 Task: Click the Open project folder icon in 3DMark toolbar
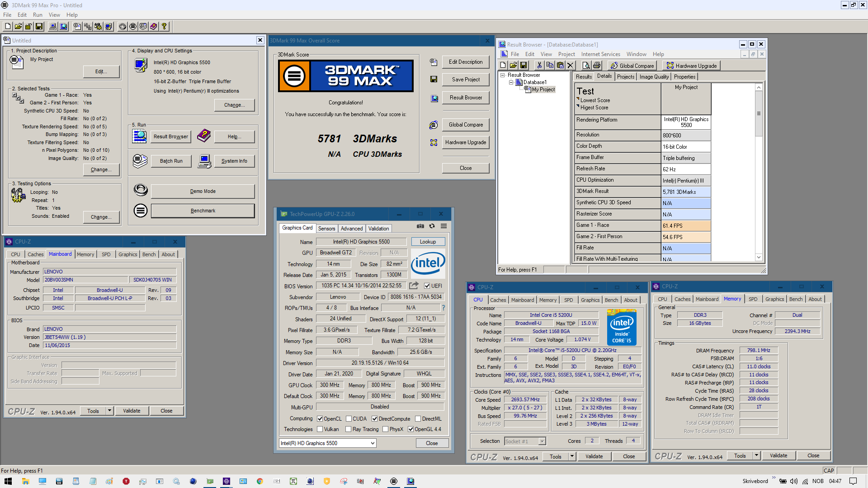point(18,27)
